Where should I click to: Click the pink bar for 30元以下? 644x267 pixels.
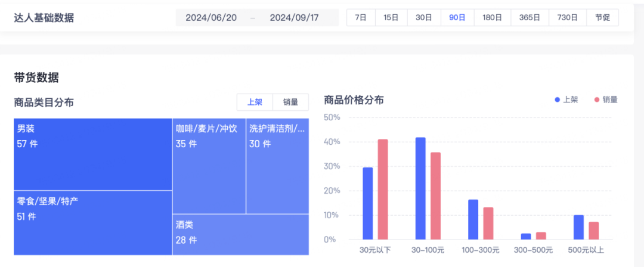tap(383, 190)
